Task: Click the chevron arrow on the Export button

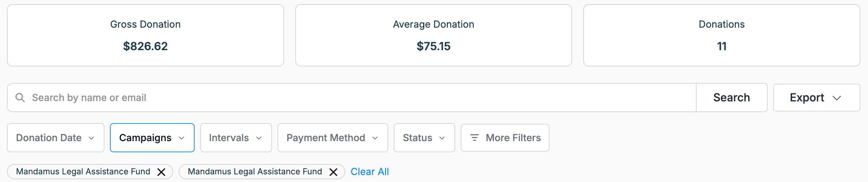Action: pyautogui.click(x=837, y=98)
